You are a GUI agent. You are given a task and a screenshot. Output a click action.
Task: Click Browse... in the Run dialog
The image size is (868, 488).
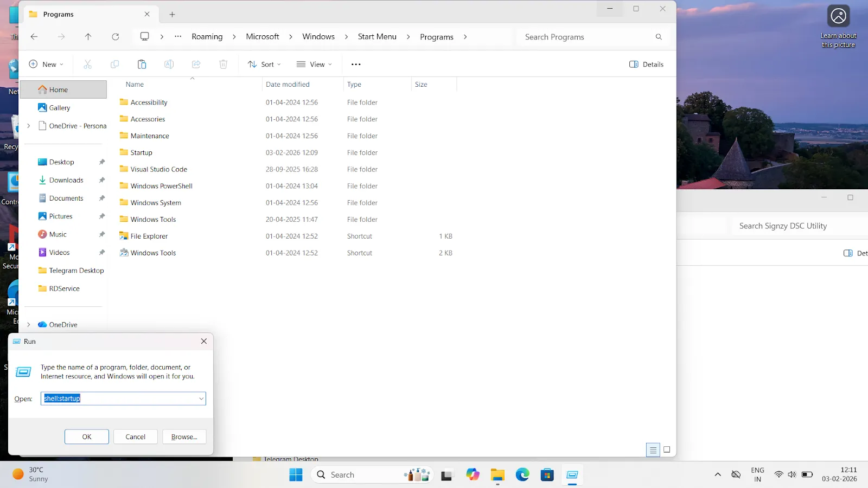pyautogui.click(x=184, y=437)
